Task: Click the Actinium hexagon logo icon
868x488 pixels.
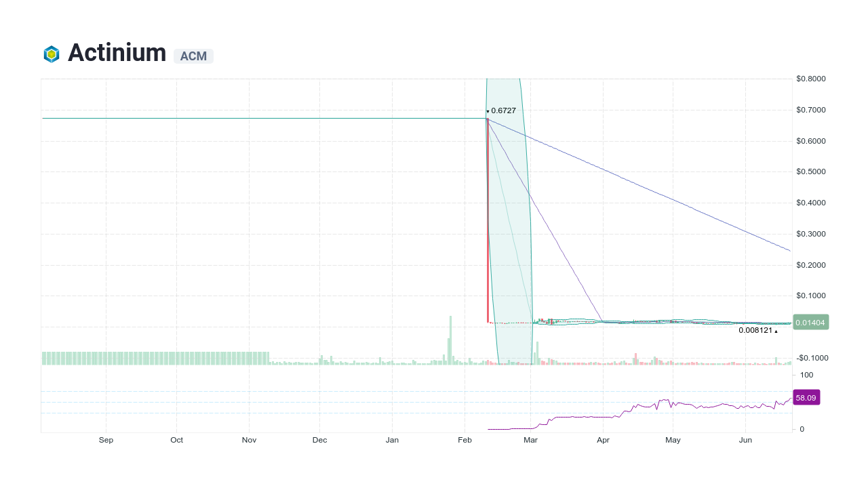Action: (x=52, y=54)
